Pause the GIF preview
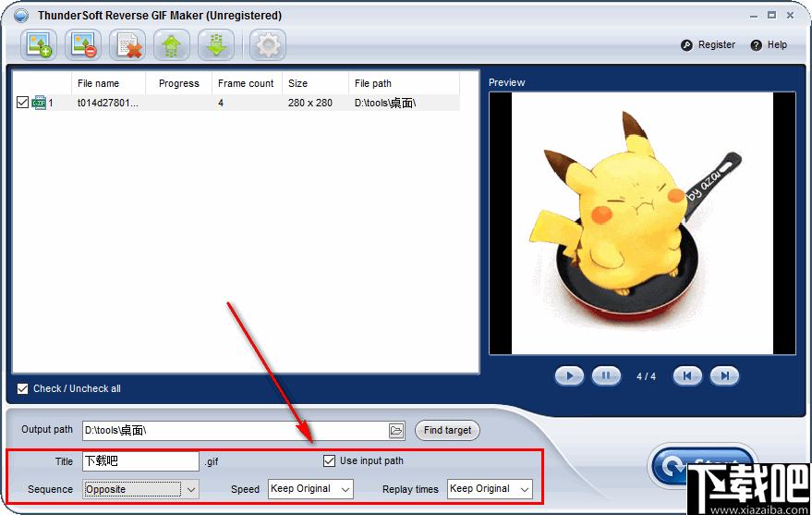The height and width of the screenshot is (515, 812). tap(606, 376)
